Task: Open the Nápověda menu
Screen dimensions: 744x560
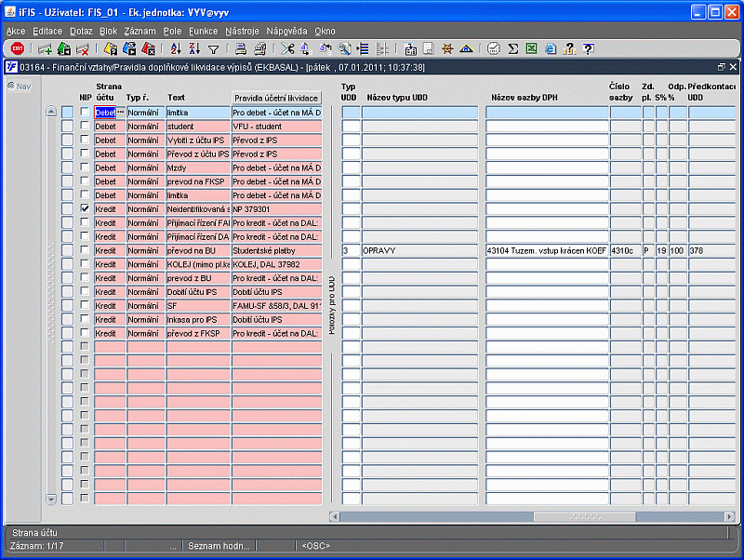Action: pyautogui.click(x=286, y=32)
